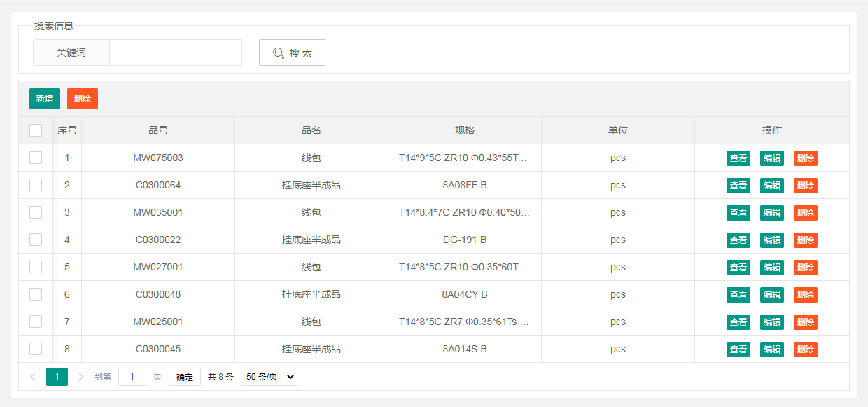Image resolution: width=868 pixels, height=407 pixels.
Task: Click 编辑 for row C0300022
Action: [772, 240]
